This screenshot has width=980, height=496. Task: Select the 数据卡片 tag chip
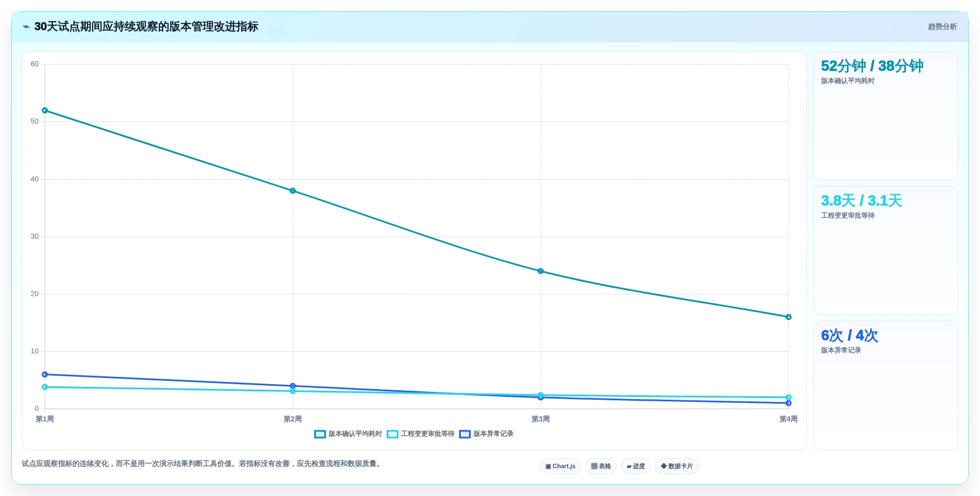676,466
